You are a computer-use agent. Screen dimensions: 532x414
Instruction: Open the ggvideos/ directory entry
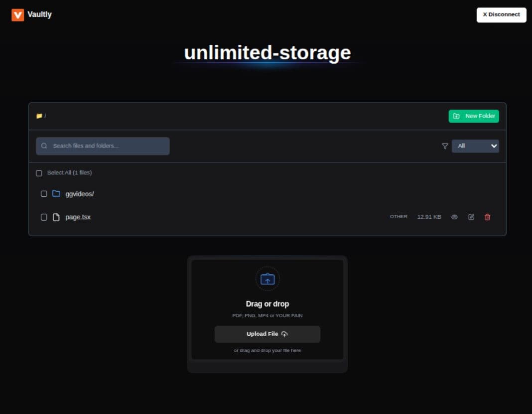tap(79, 193)
